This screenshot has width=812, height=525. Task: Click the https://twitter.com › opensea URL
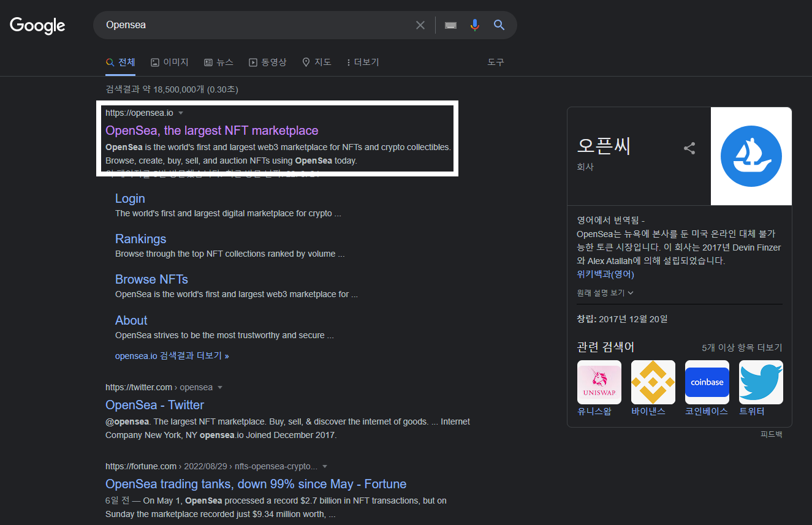tap(159, 388)
